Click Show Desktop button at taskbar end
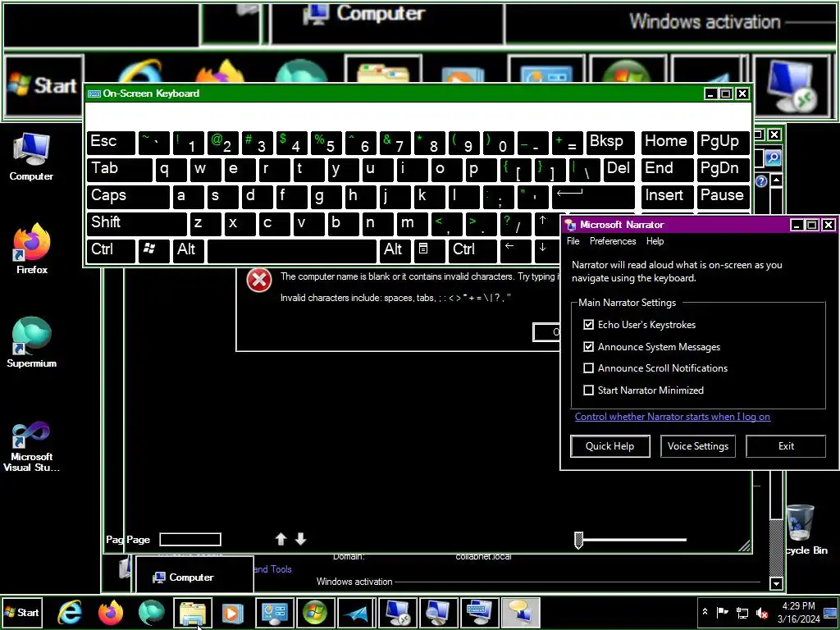Screen dimensions: 840x630 [830, 612]
